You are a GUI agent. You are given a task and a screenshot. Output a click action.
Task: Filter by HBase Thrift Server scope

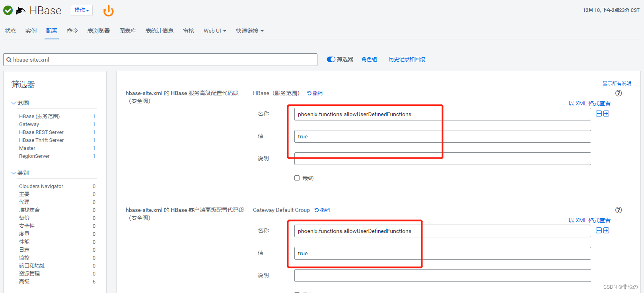pyautogui.click(x=41, y=140)
